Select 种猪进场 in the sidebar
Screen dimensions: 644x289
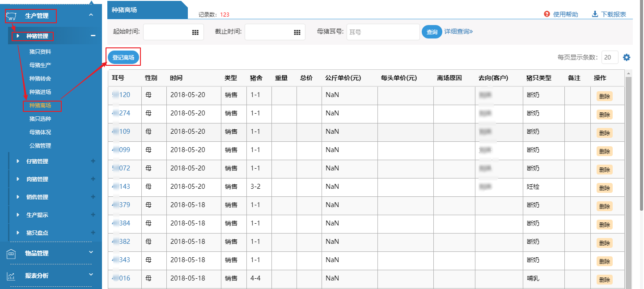(40, 92)
